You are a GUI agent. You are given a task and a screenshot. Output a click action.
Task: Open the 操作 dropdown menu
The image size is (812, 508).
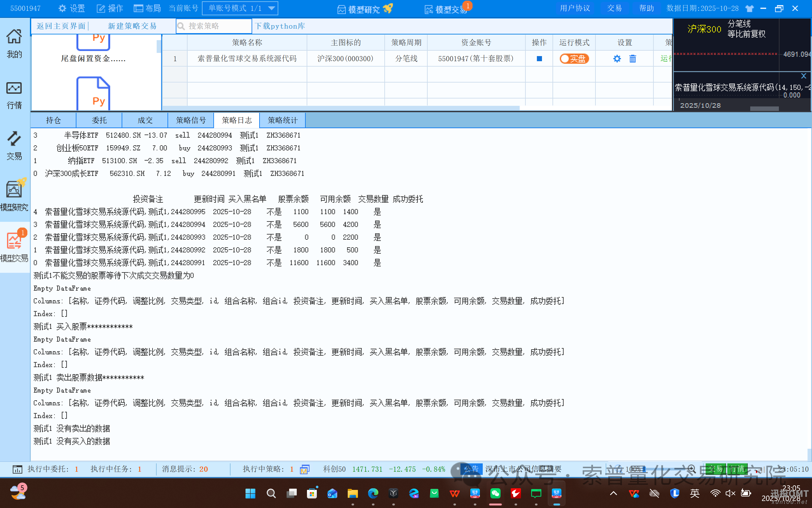tap(110, 8)
